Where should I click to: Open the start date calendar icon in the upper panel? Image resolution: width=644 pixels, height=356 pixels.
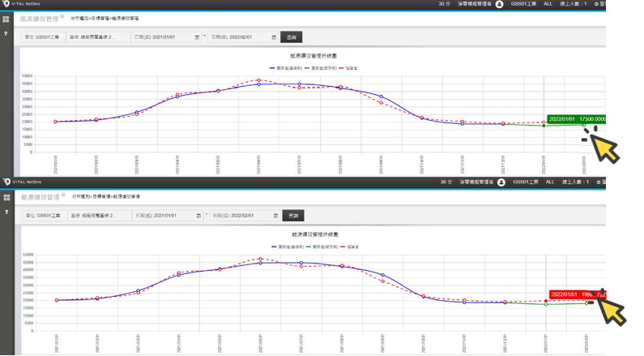tap(197, 37)
